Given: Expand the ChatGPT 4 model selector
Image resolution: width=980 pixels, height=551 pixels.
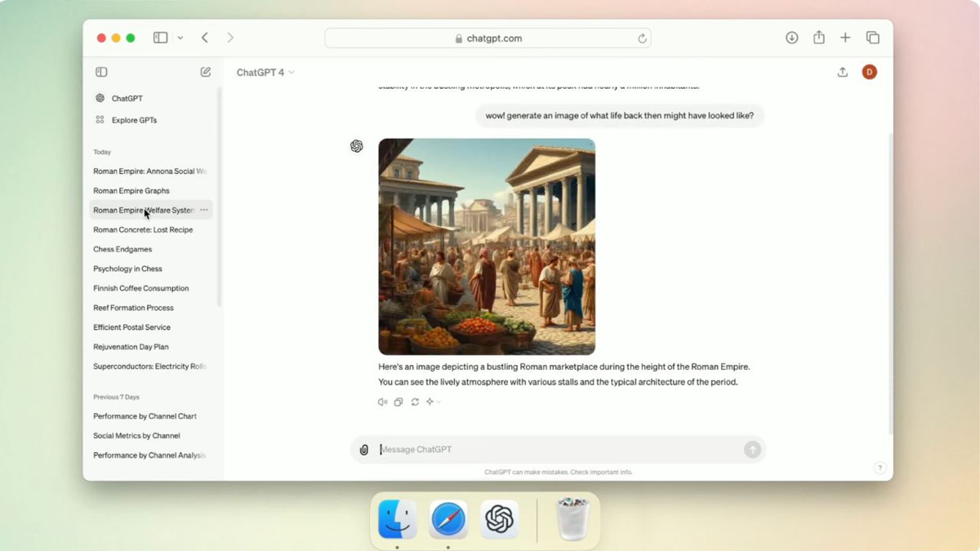Looking at the screenshot, I should click(265, 73).
